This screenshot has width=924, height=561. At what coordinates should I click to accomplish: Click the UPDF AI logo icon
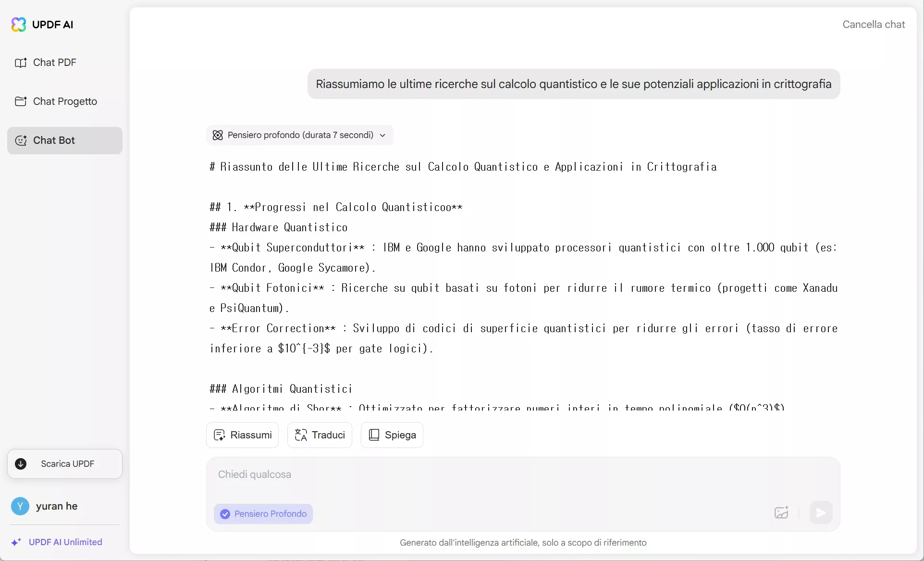19,25
